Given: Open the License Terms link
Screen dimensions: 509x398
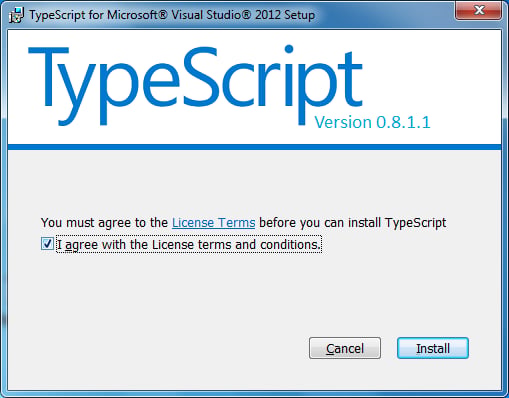Looking at the screenshot, I should [x=213, y=222].
